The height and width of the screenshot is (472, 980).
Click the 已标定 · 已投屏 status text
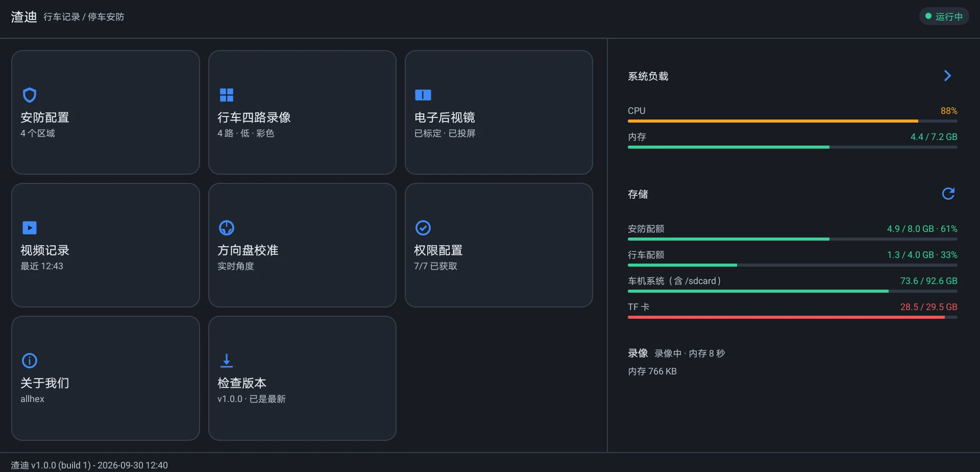(445, 133)
